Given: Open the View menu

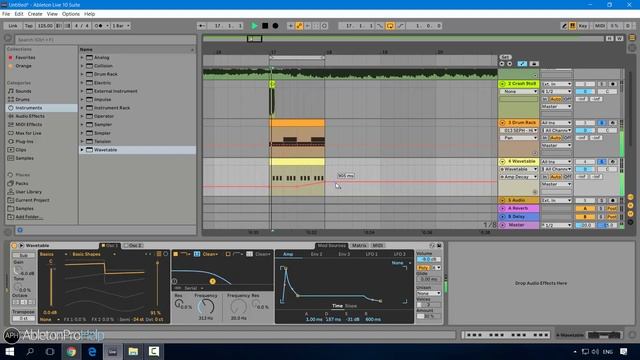Looking at the screenshot, I should pyautogui.click(x=52, y=14).
